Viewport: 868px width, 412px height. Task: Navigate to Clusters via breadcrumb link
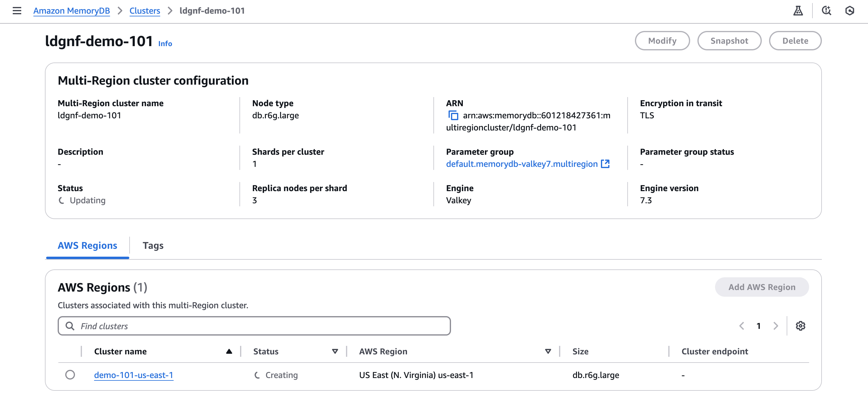point(144,10)
